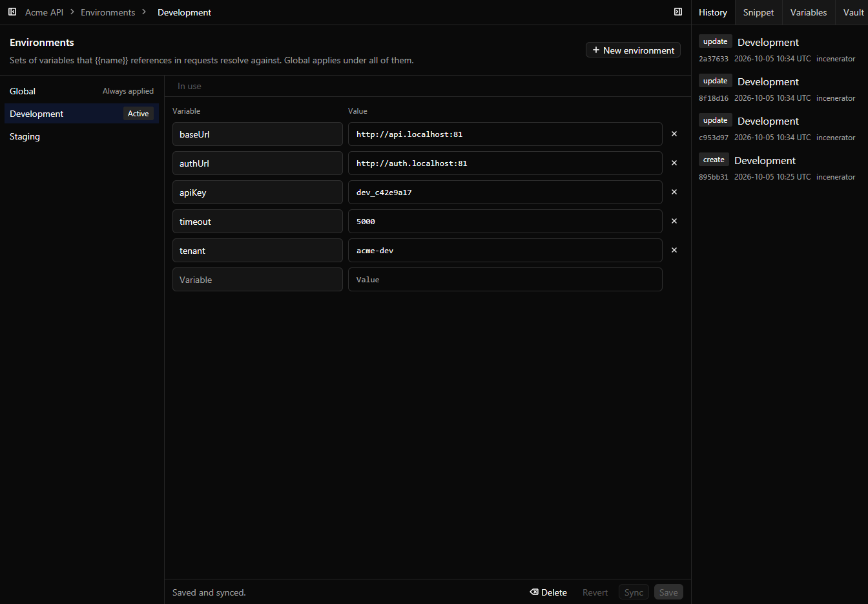Edit the tenant variable name field
Viewport: 868px width, 604px height.
258,251
